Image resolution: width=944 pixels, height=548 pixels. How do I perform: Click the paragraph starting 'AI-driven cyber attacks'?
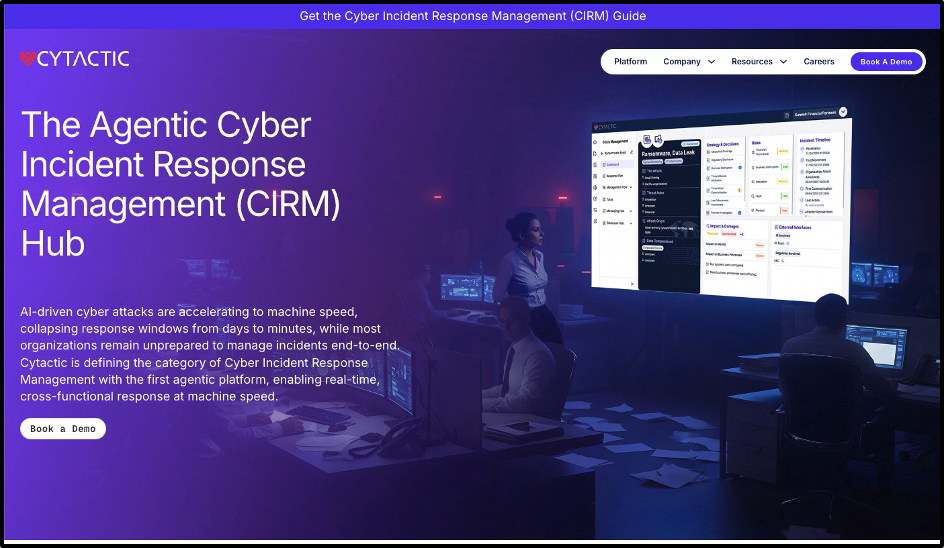tap(210, 354)
